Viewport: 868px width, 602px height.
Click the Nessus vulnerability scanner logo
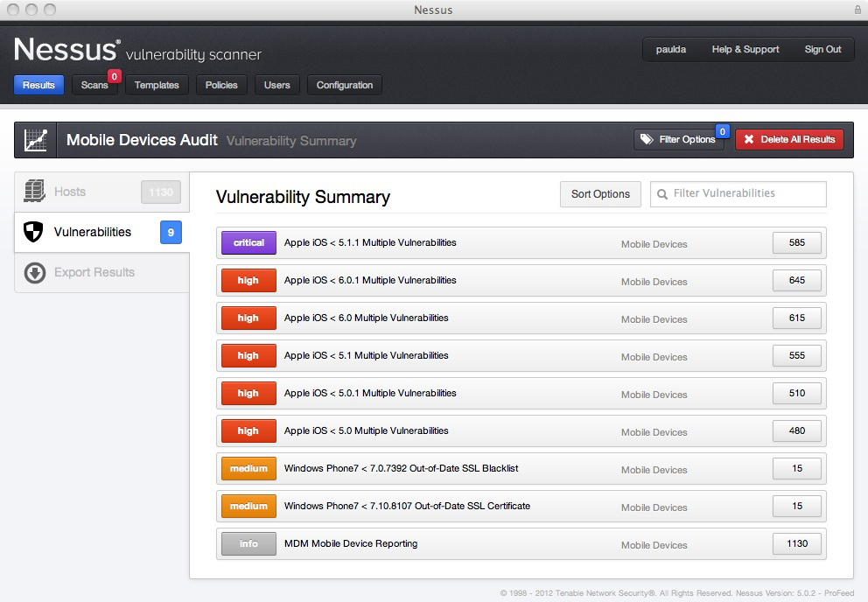(x=137, y=50)
